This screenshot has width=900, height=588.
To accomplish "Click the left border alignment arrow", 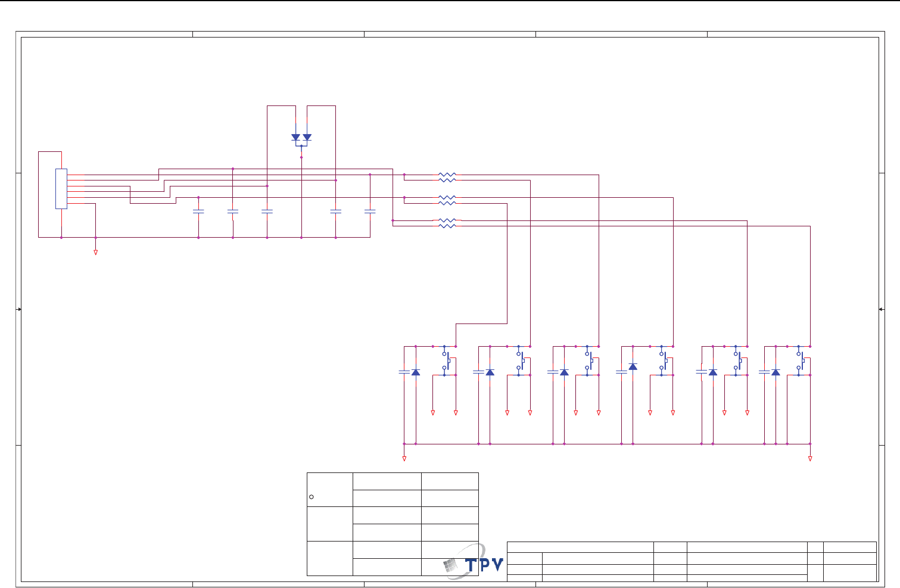I will [x=19, y=309].
